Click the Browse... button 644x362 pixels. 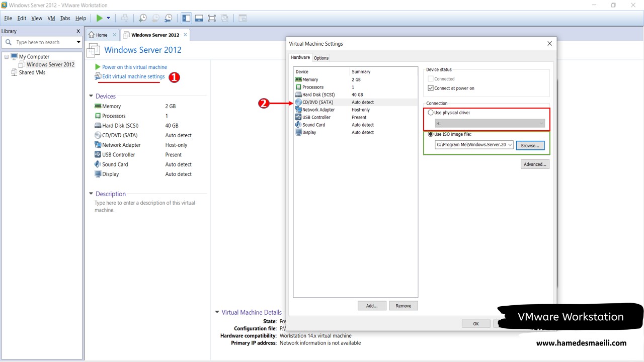click(530, 145)
